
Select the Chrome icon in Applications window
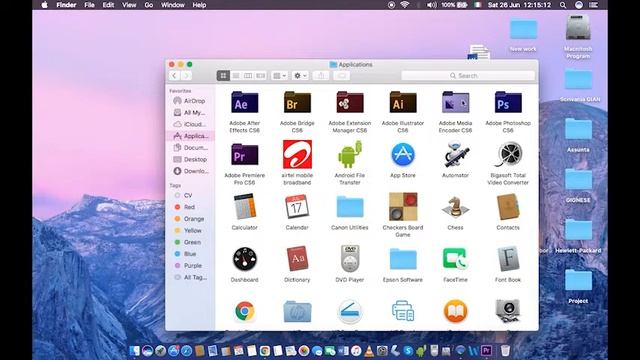pos(244,311)
